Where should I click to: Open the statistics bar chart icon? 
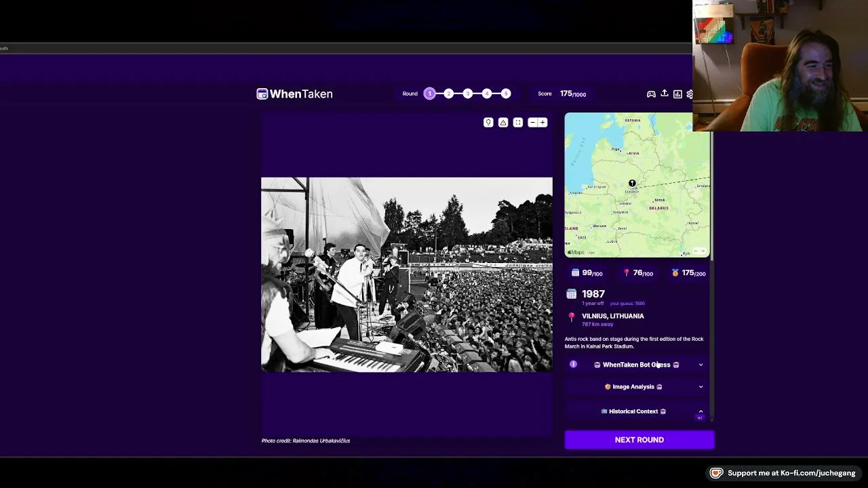tap(677, 94)
